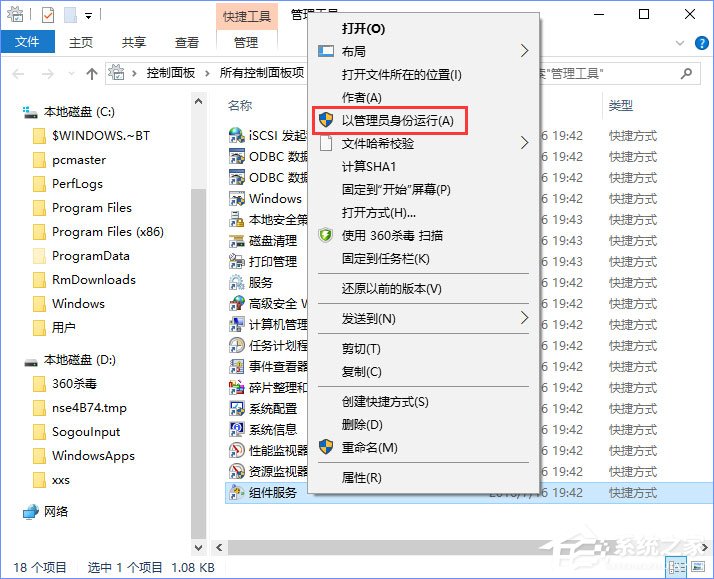The width and height of the screenshot is (714, 579).
Task: Sort by the 名称 column header
Action: (240, 106)
